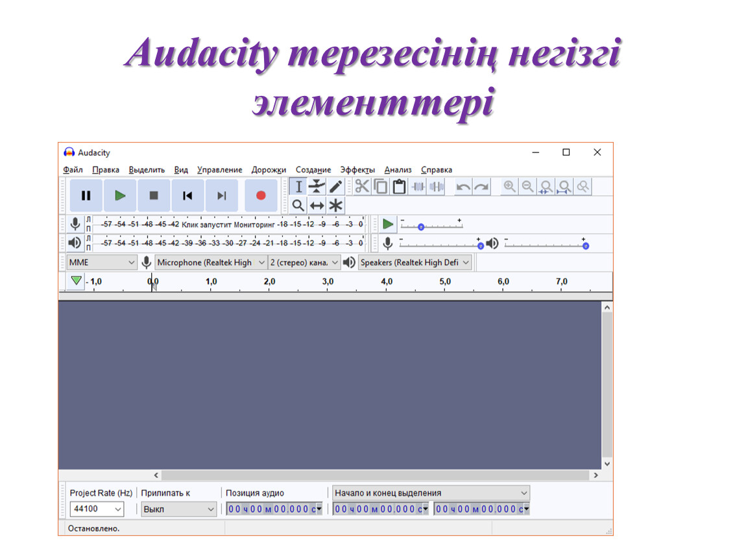
Task: Open the Project Rate 44100 dropdown
Action: click(97, 509)
